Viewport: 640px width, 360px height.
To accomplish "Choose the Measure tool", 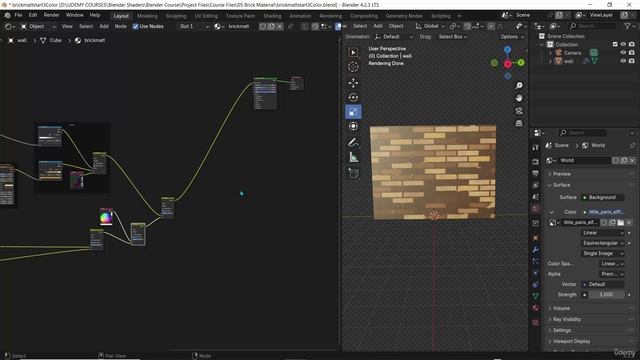I will pyautogui.click(x=353, y=157).
